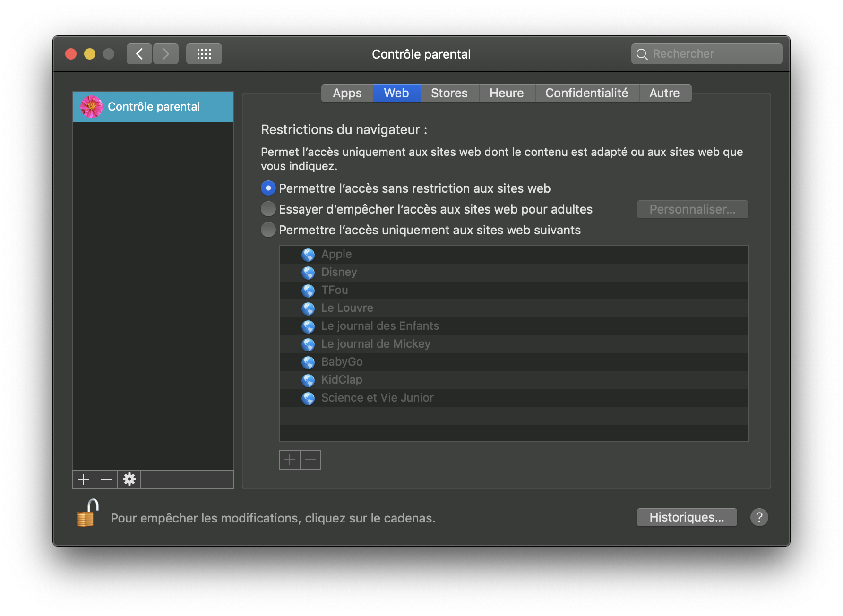
Task: Choose allow only the following websites option
Action: (268, 230)
